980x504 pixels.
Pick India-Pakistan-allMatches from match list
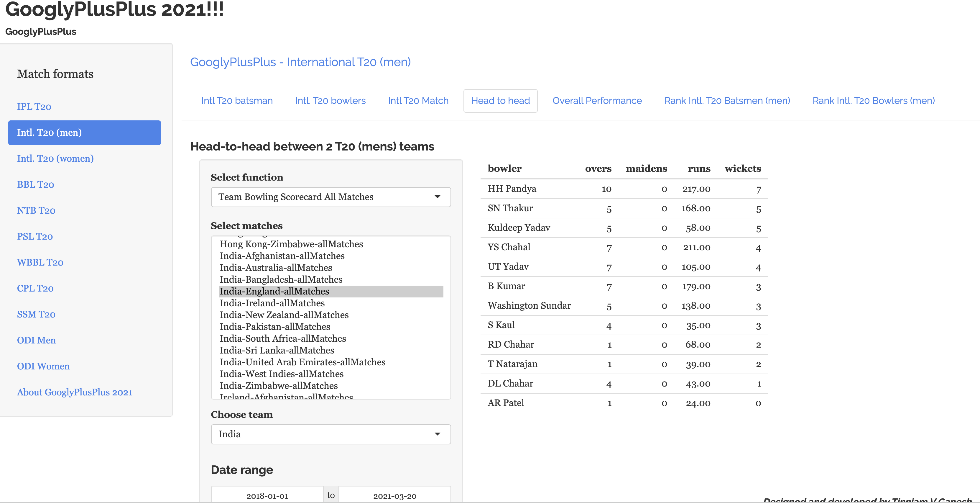tap(275, 327)
